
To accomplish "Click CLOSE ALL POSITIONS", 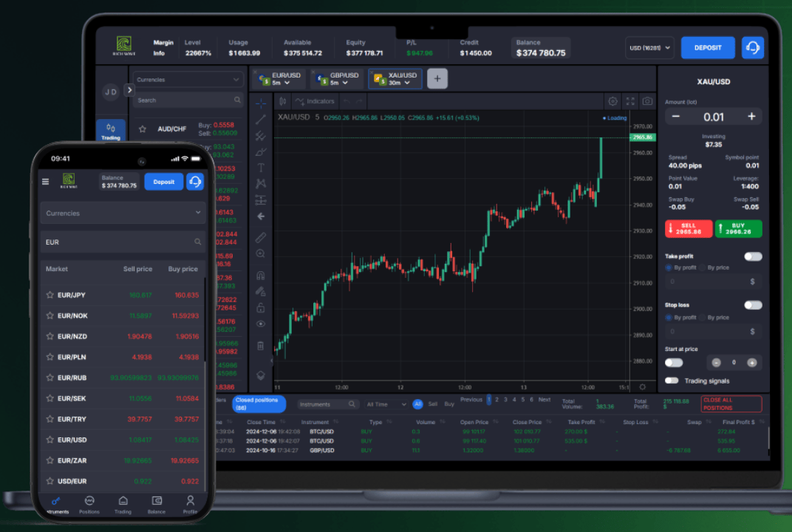I will (730, 404).
